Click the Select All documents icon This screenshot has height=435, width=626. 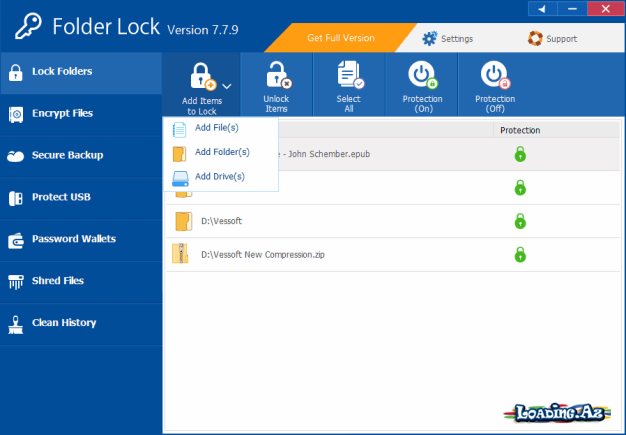[x=351, y=75]
